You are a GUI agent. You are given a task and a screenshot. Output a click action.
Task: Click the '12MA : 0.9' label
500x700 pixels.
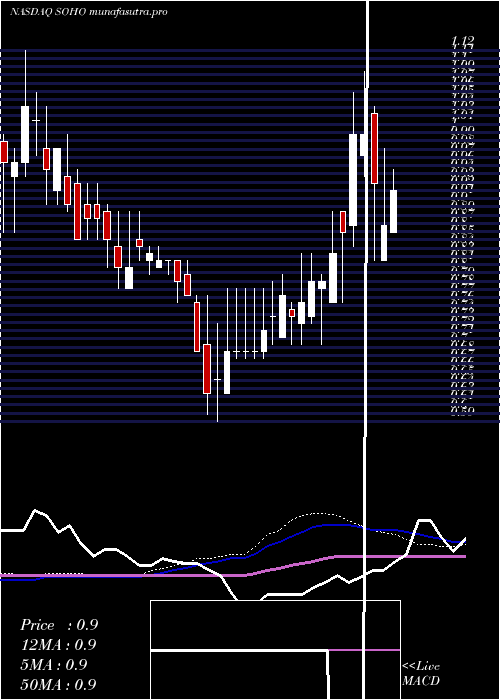pos(58,645)
